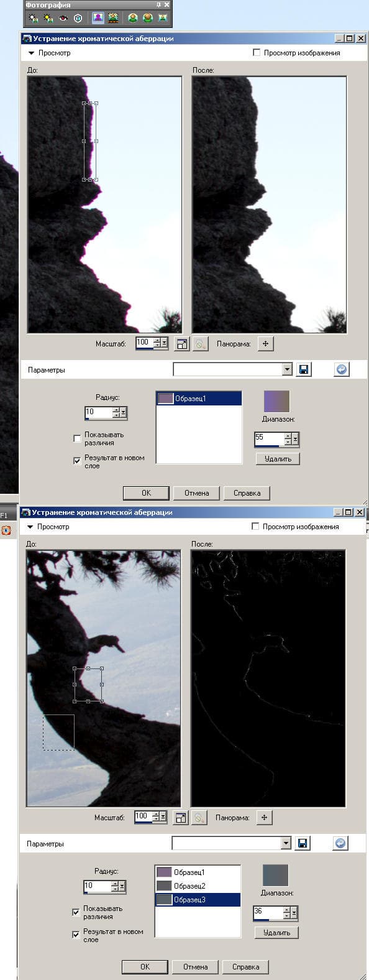Open the Диапазон slider arrow beside value 55
This screenshot has height=980, width=369.
[295, 439]
